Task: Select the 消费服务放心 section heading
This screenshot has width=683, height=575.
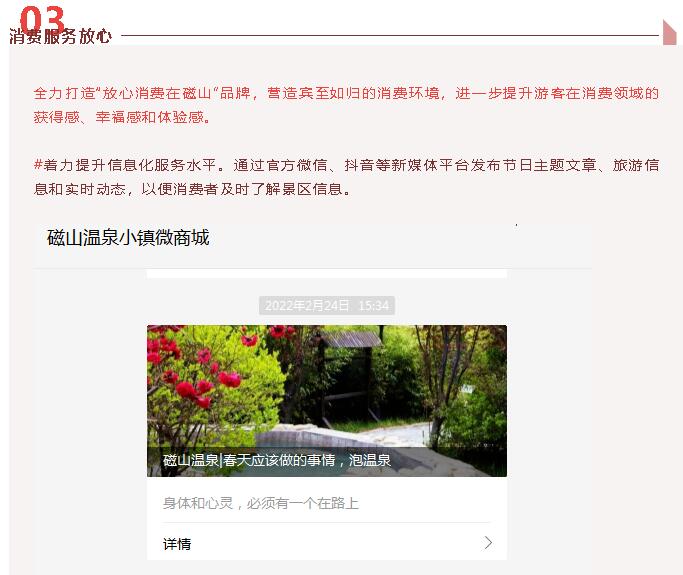Action: (60, 37)
